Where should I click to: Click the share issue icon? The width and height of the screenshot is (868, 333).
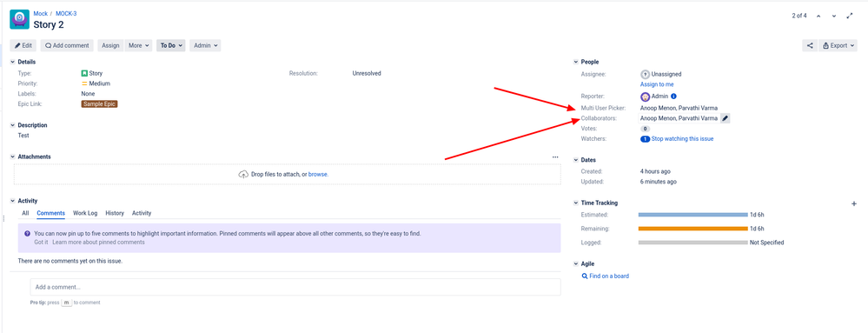[810, 45]
